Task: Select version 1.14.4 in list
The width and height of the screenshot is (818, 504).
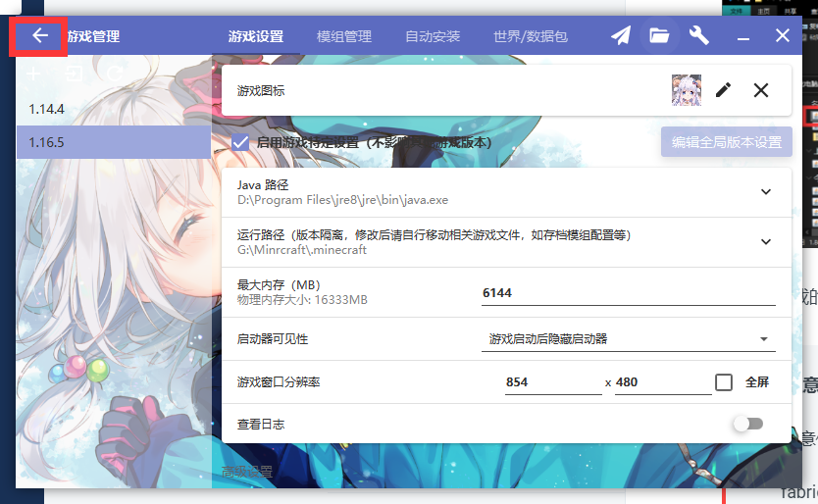Action: (x=114, y=109)
